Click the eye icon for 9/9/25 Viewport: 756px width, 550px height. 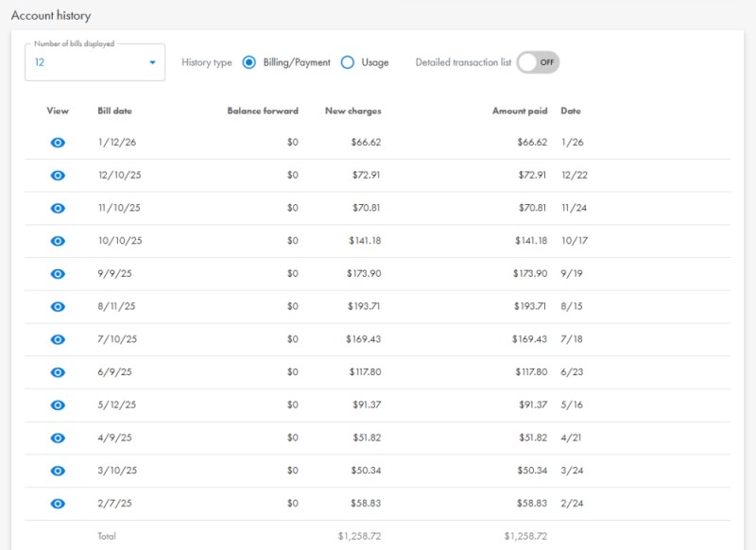58,274
